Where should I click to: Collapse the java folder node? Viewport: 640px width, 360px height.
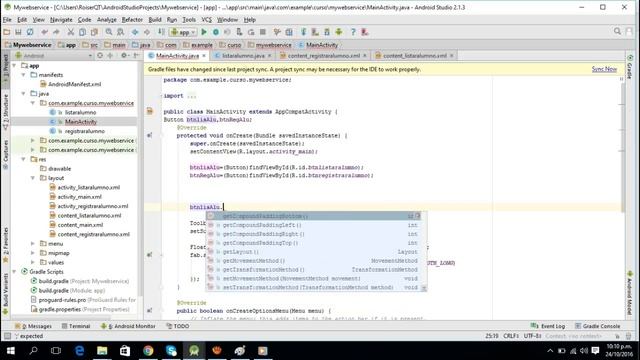click(24, 93)
